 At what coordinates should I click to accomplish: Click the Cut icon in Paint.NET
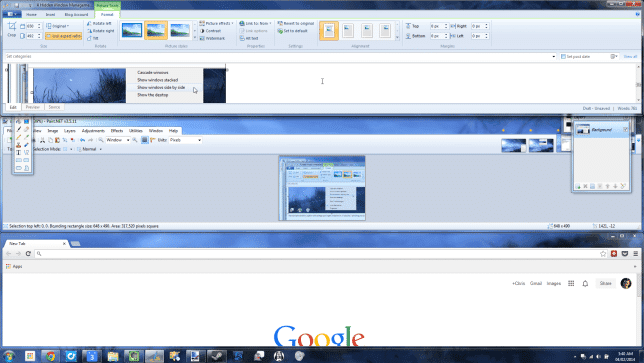point(42,140)
